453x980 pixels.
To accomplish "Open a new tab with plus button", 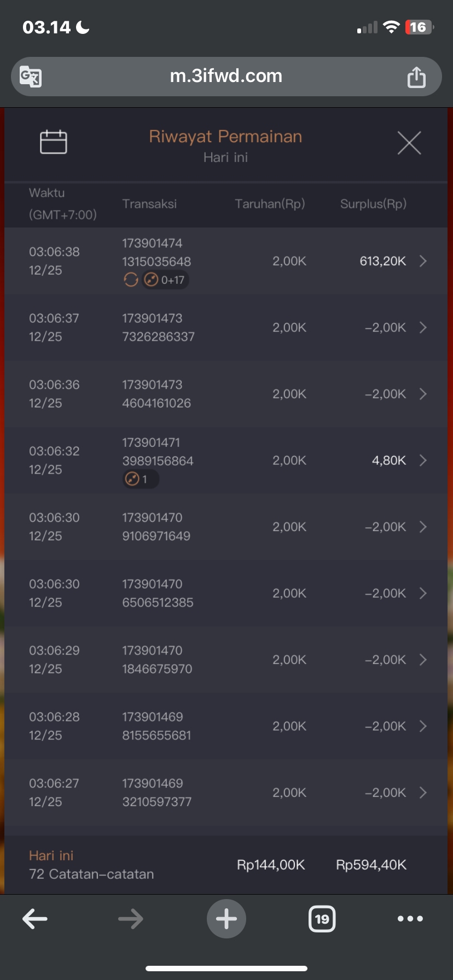I will (x=226, y=919).
